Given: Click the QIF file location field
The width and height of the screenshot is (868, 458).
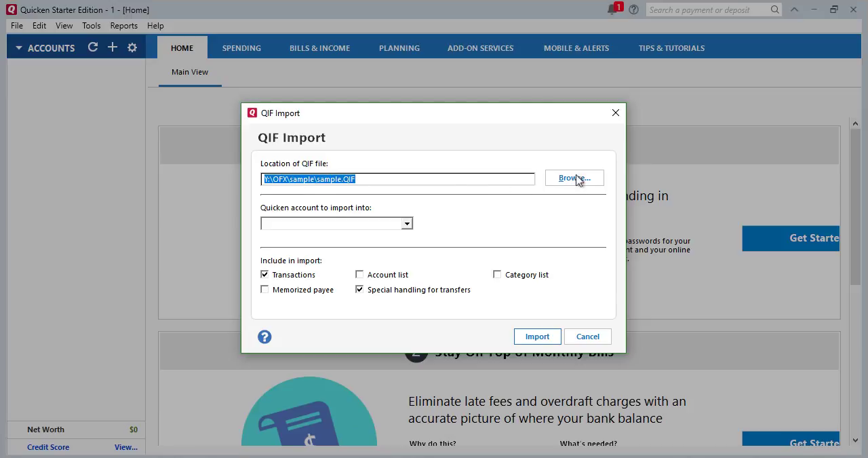Looking at the screenshot, I should click(x=398, y=178).
